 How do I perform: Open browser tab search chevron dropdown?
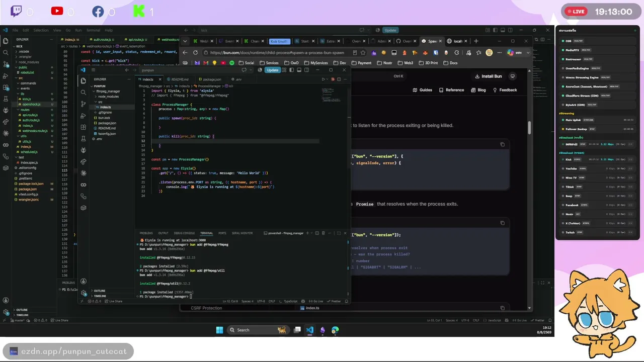[185, 41]
